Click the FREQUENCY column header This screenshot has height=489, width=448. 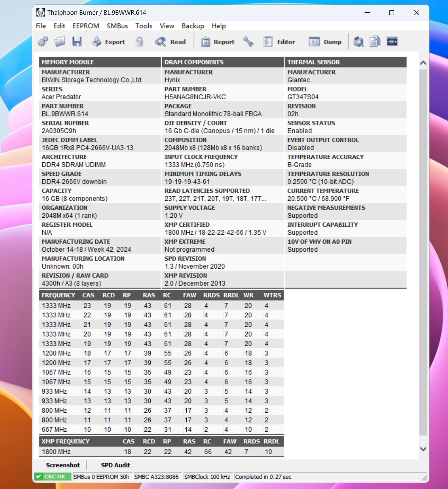pos(58,295)
